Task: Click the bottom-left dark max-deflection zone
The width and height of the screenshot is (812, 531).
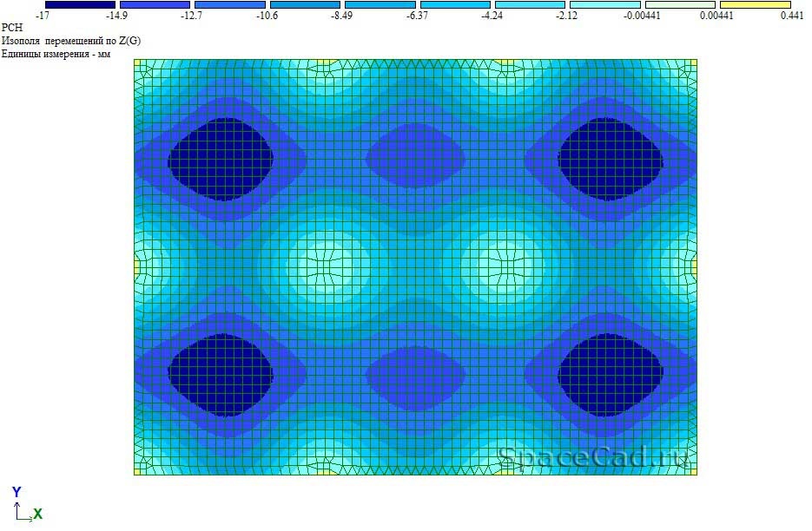Action: pos(221,375)
